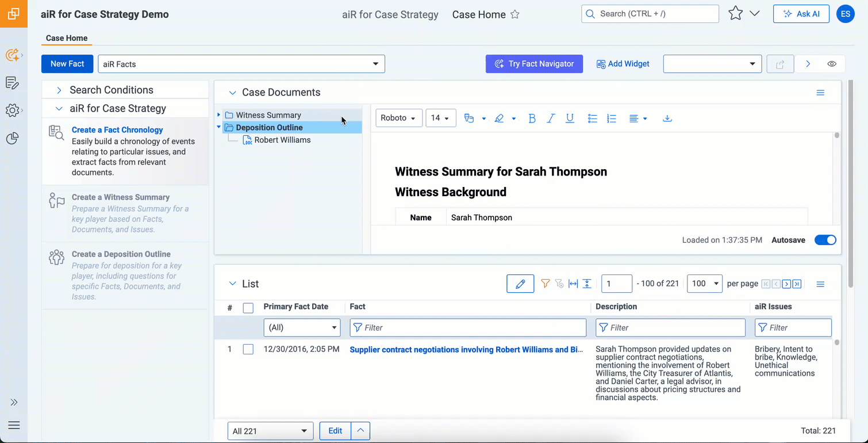Toggle underline formatting
868x443 pixels.
(570, 119)
